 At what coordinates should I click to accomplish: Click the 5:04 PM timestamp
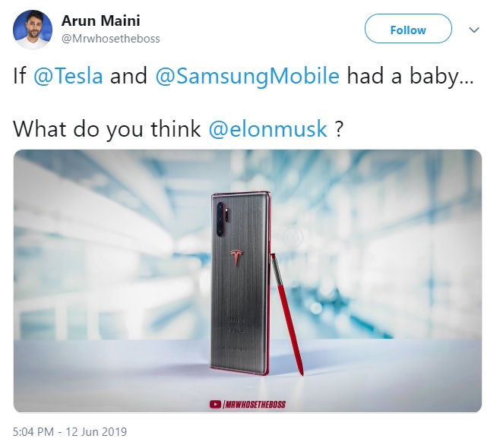click(33, 431)
